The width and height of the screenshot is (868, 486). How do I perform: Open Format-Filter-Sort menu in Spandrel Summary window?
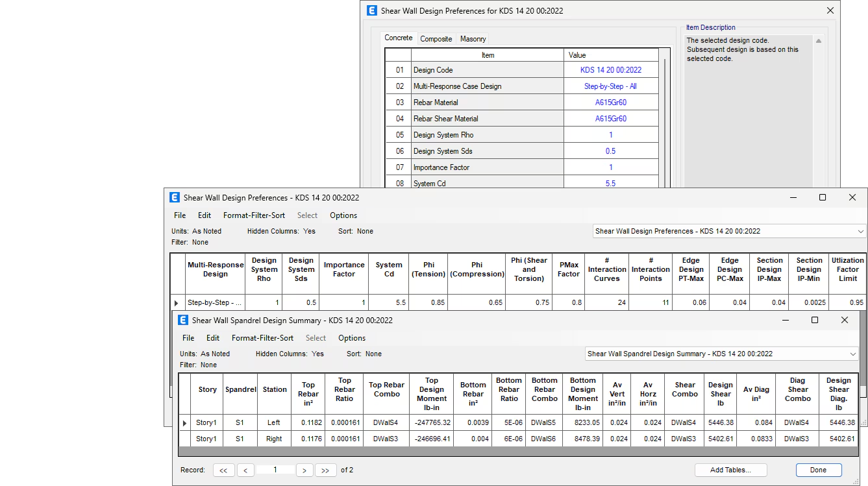[x=262, y=338]
